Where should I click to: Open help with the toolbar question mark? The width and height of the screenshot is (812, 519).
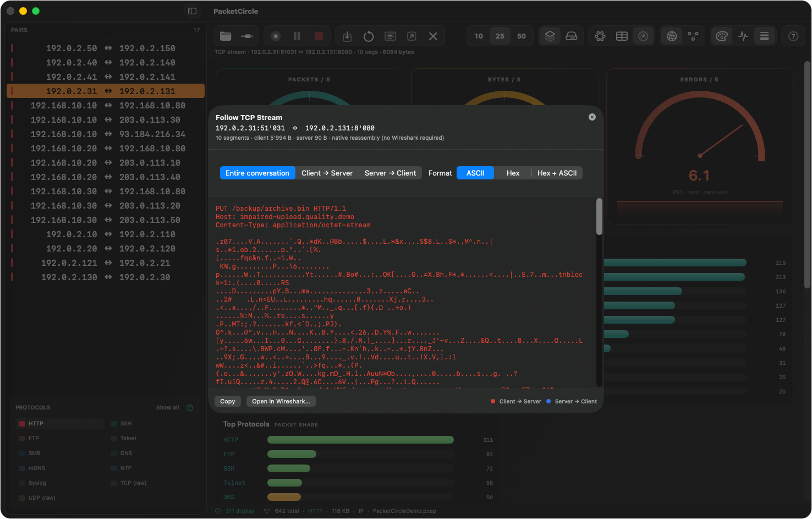(793, 36)
